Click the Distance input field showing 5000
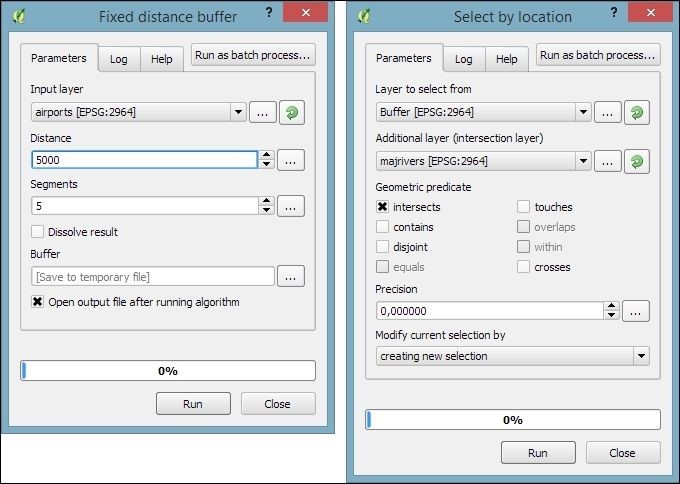Image resolution: width=680 pixels, height=484 pixels. click(x=145, y=160)
